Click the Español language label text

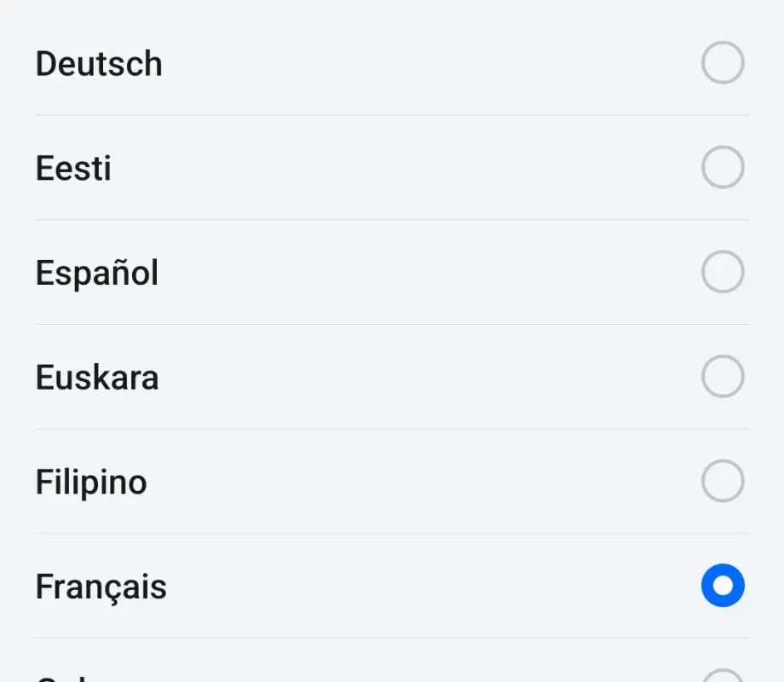[x=97, y=273]
